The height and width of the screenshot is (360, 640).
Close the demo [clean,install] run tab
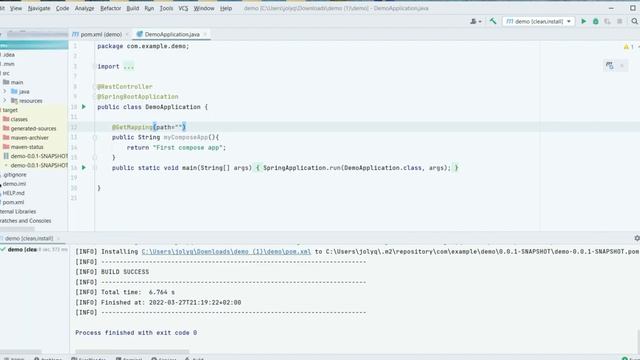[x=58, y=238]
